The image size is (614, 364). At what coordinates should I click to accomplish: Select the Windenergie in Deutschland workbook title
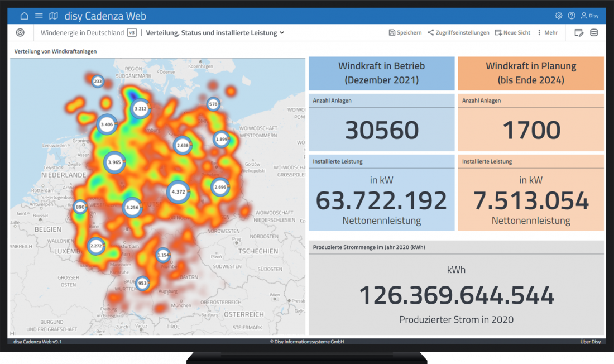click(82, 33)
